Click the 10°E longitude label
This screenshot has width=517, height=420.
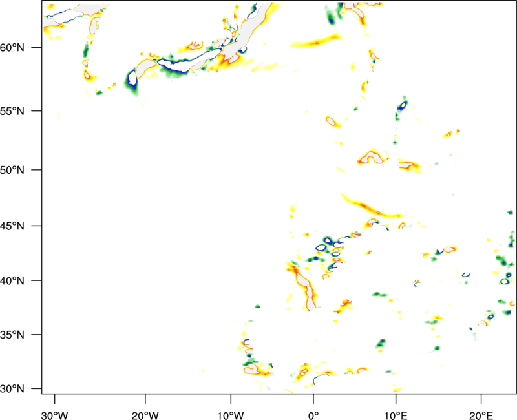[396, 415]
